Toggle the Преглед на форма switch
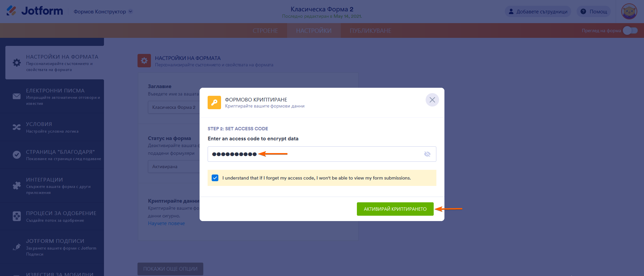This screenshot has width=644, height=276. pos(630,30)
